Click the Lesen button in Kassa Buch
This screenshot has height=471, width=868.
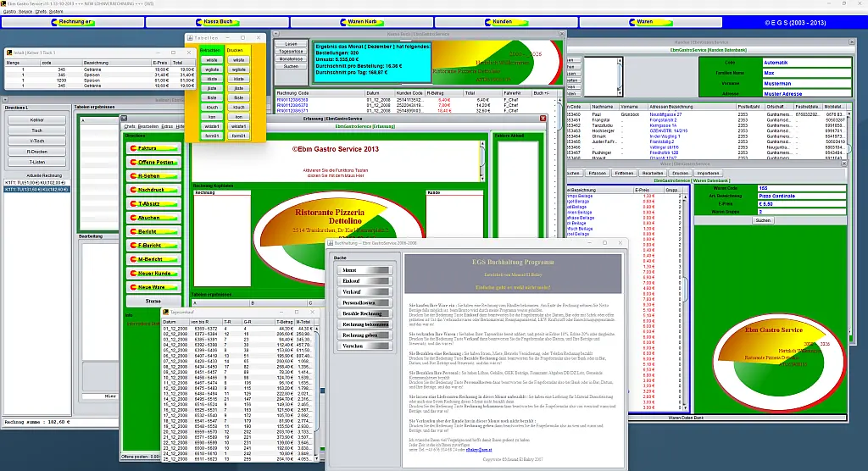click(292, 44)
